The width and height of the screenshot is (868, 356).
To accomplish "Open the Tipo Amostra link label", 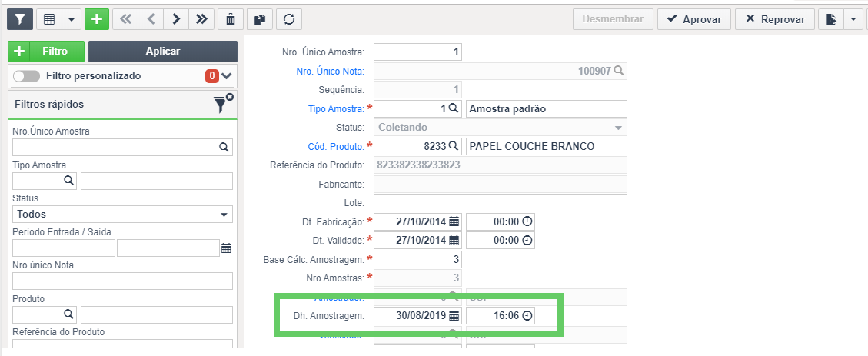I will [x=337, y=108].
